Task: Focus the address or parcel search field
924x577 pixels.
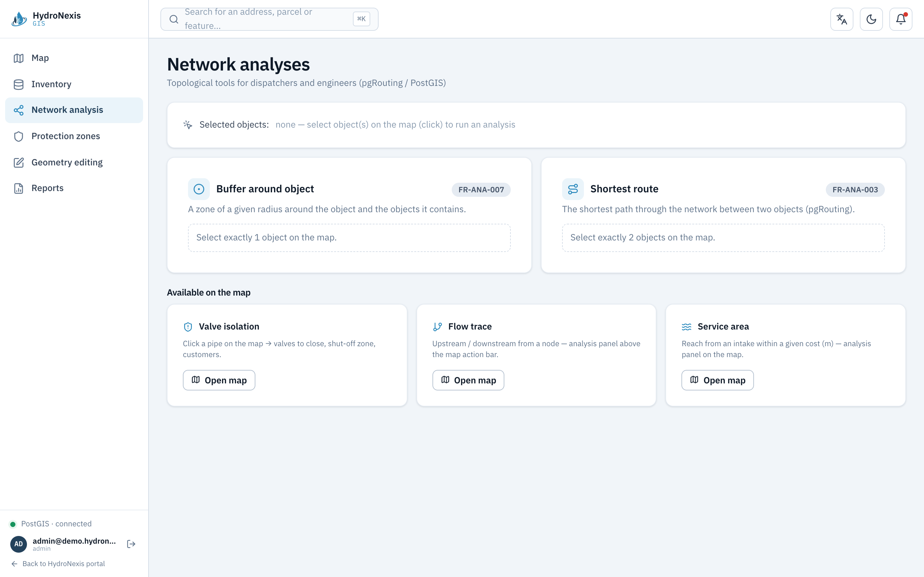Action: [269, 19]
